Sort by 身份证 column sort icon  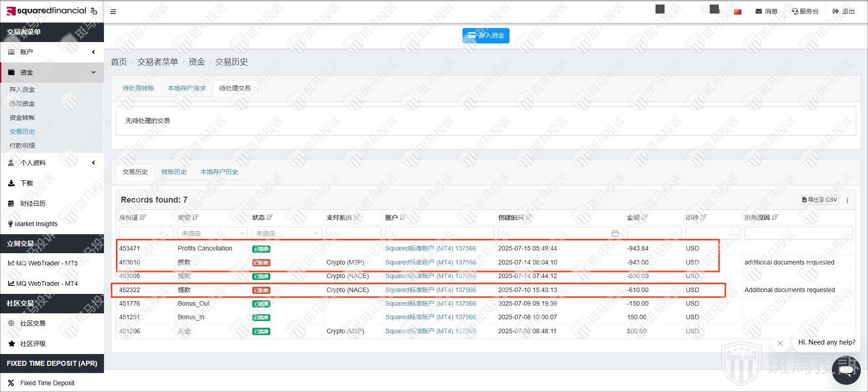(143, 217)
